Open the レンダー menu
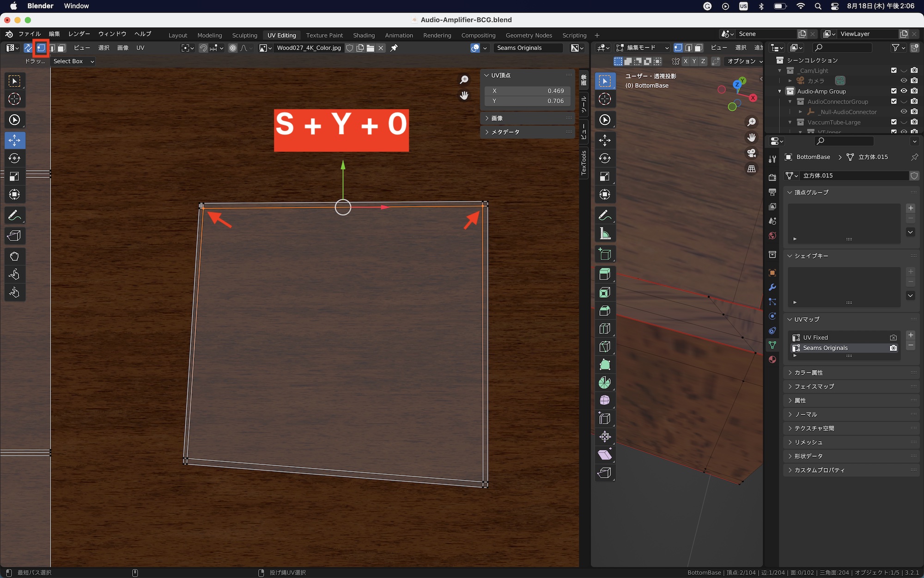This screenshot has height=578, width=924. click(79, 34)
